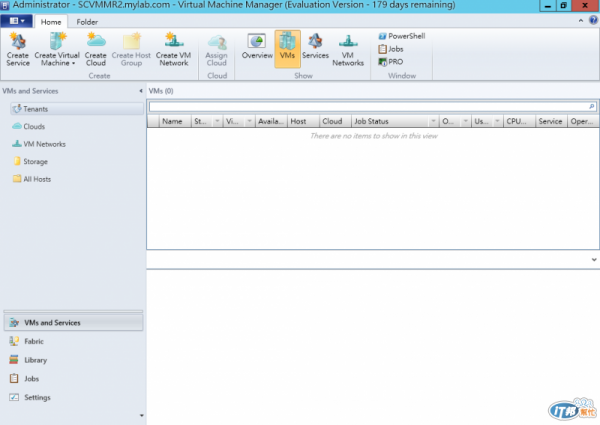
Task: Open the workspace overflow options arrow
Action: (x=142, y=415)
